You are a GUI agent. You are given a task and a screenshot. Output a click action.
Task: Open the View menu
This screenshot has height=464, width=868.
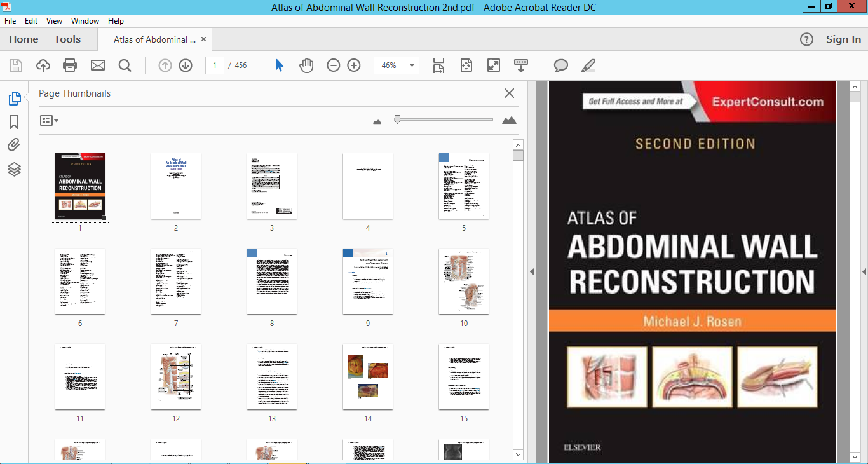pos(55,21)
